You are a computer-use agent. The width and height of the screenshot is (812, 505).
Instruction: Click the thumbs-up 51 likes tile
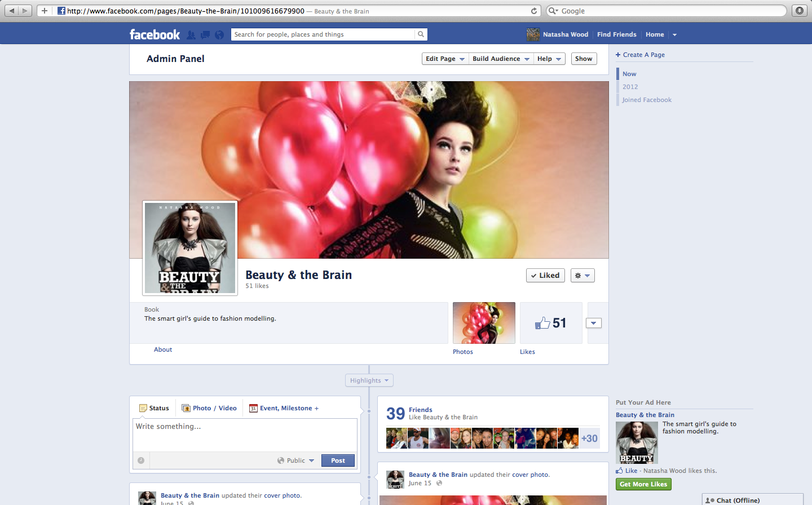coord(551,323)
